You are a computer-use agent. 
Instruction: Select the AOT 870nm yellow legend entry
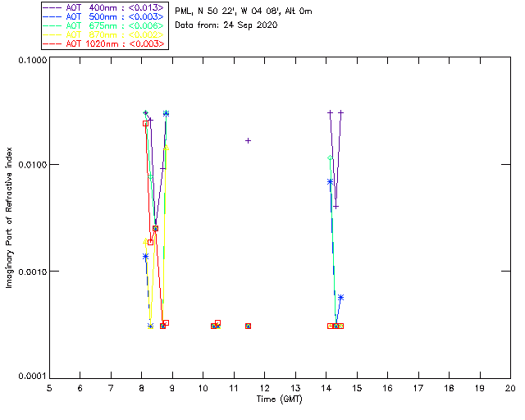click(104, 34)
